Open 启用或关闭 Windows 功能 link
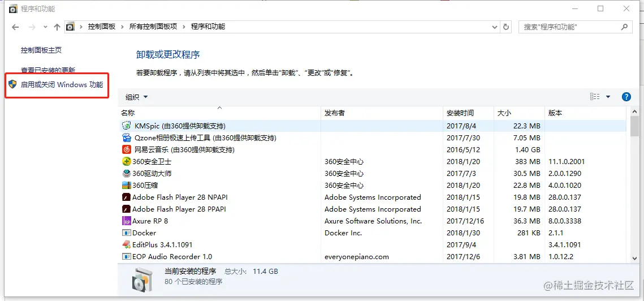Image resolution: width=644 pixels, height=301 pixels. pyautogui.click(x=62, y=85)
